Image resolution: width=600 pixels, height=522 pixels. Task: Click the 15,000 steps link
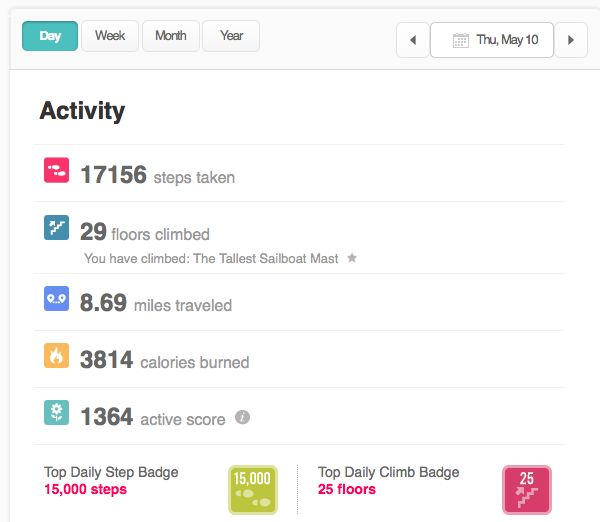point(85,489)
